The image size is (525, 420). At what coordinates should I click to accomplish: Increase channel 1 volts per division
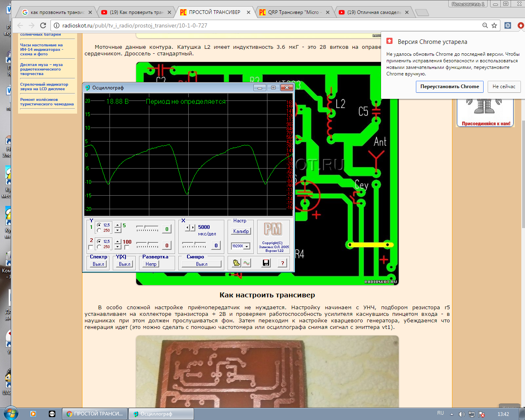118,225
